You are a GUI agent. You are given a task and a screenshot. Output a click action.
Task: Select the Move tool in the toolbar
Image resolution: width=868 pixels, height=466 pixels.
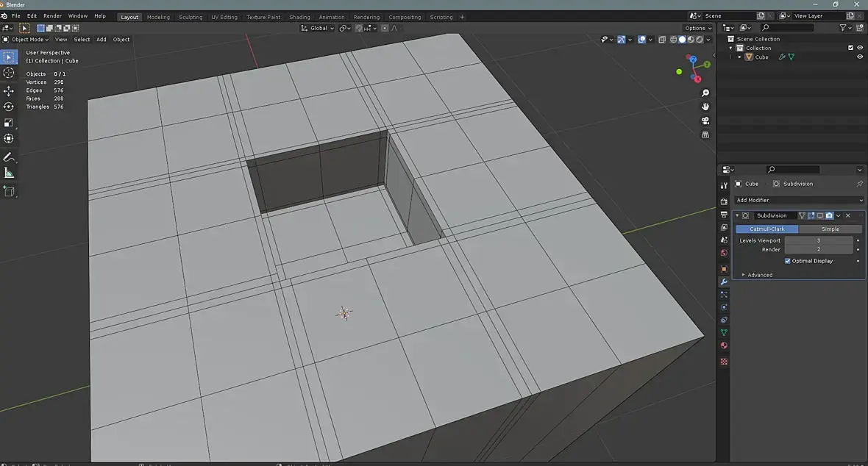coord(9,90)
